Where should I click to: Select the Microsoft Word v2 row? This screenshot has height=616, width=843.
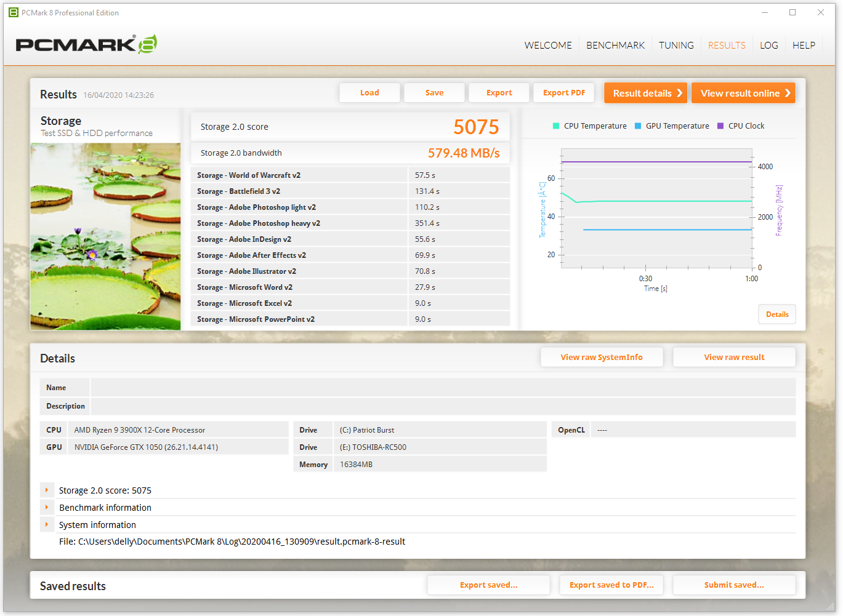pos(350,287)
